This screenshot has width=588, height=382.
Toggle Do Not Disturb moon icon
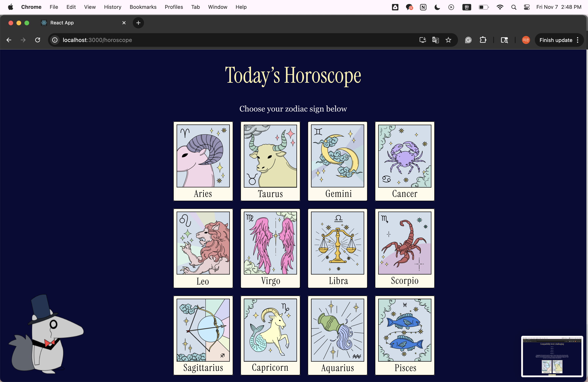click(437, 7)
